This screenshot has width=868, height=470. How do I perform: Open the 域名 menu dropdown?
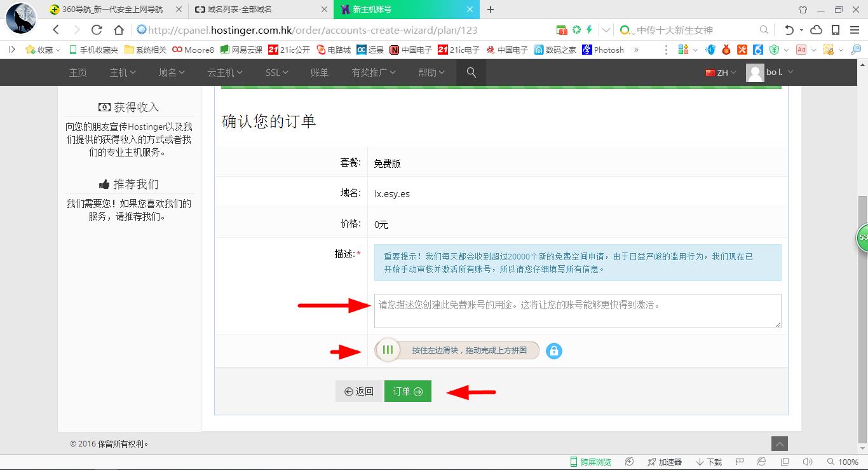pos(170,73)
